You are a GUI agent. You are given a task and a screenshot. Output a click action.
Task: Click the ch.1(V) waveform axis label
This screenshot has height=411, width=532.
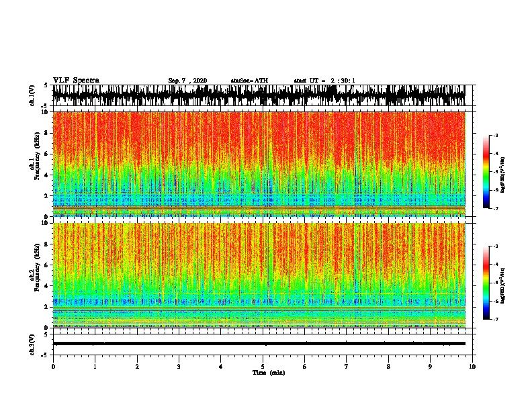pos(32,95)
